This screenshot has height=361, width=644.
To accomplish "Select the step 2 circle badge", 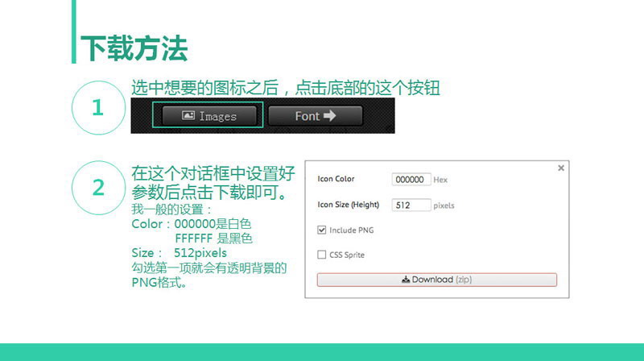I will pos(98,188).
